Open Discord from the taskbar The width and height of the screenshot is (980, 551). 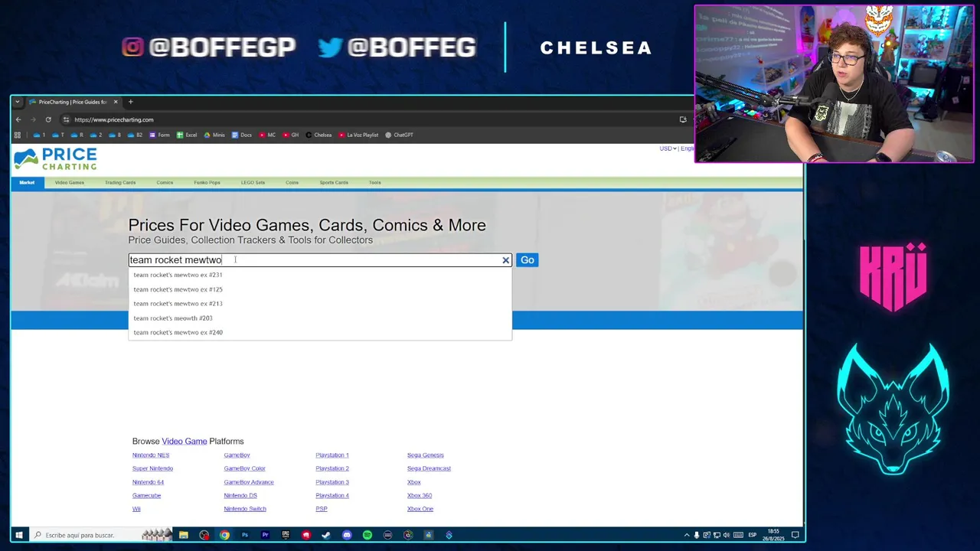(x=347, y=535)
